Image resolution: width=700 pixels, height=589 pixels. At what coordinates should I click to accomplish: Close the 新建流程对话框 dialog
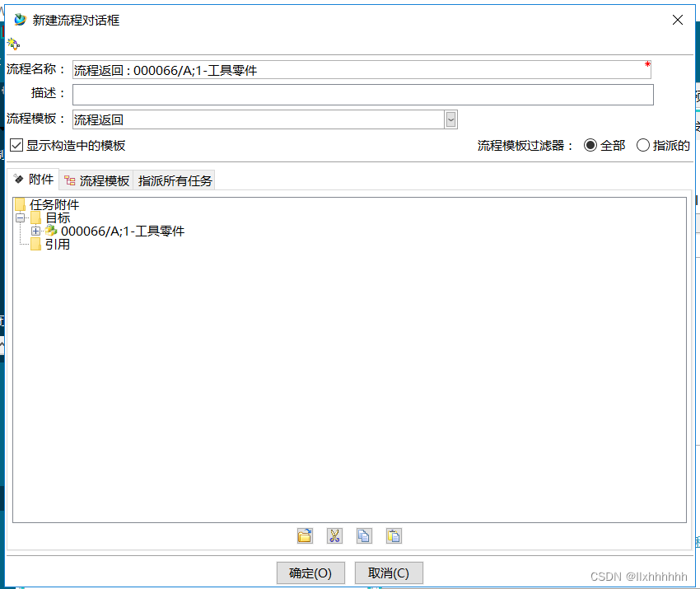(677, 20)
